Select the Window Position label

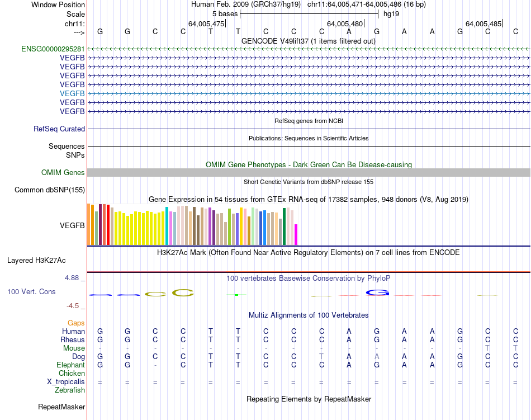pos(58,4)
